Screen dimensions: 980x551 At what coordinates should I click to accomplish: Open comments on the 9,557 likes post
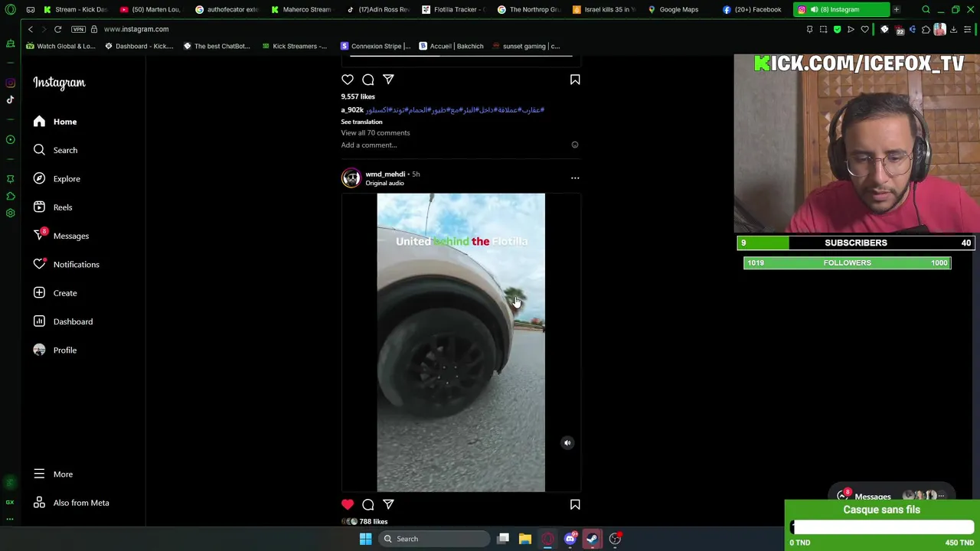368,80
